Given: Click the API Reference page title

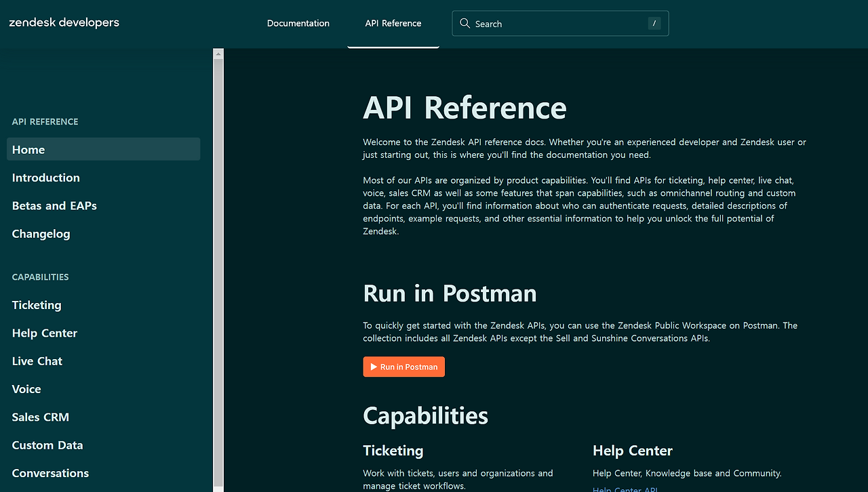Looking at the screenshot, I should (x=465, y=108).
